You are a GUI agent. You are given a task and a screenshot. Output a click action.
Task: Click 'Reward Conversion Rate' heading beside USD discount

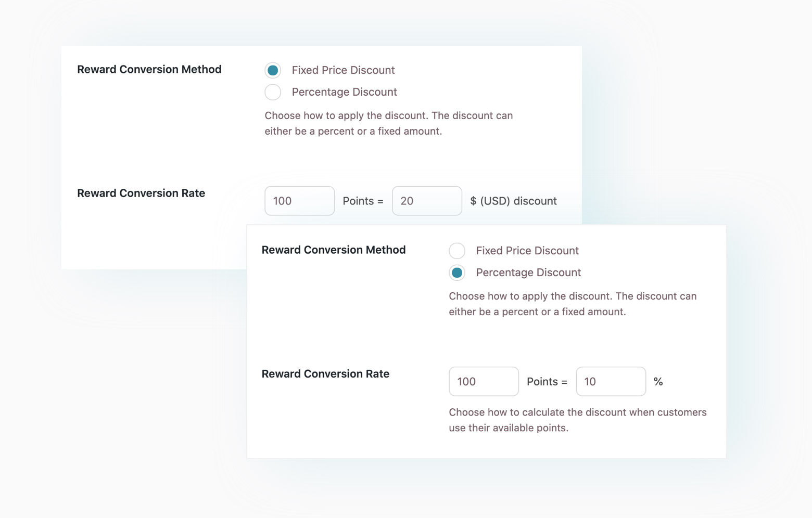coord(141,193)
